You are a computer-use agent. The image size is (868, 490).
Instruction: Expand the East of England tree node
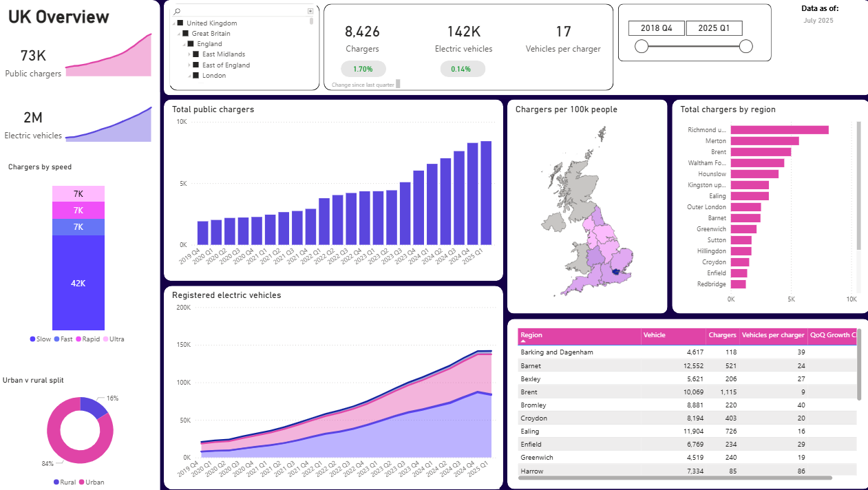(189, 65)
